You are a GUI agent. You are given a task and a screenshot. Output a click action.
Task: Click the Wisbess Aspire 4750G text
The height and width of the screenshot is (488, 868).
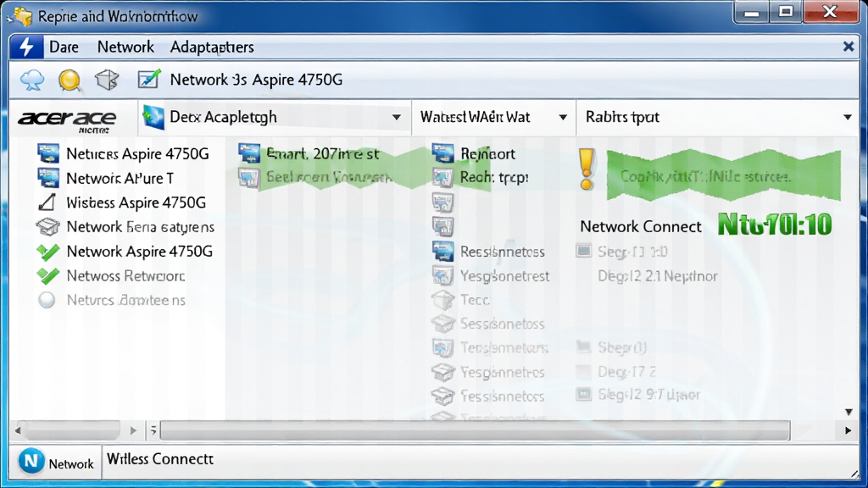136,203
